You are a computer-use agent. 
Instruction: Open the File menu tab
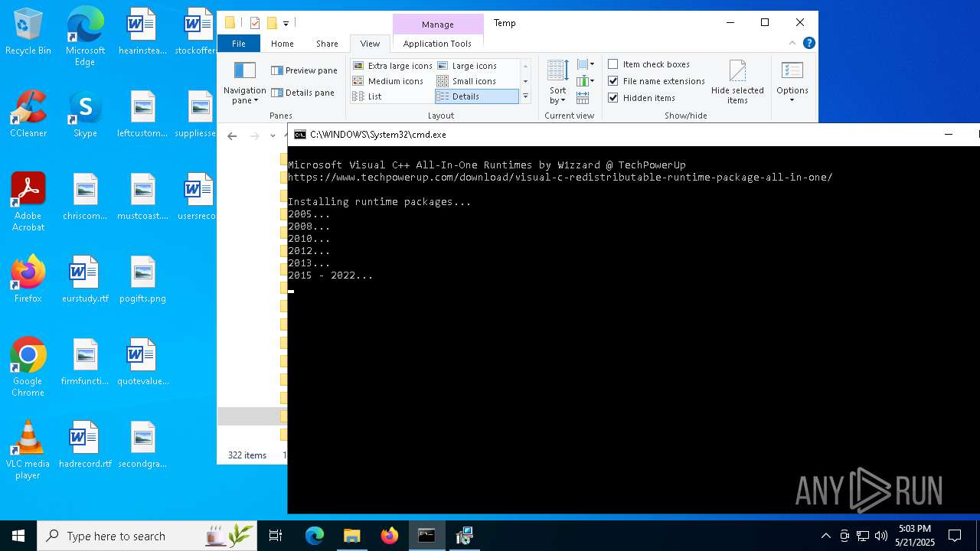(x=239, y=44)
